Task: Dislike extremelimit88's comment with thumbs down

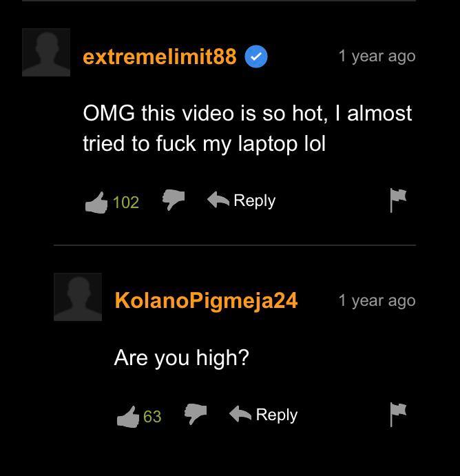Action: point(174,200)
